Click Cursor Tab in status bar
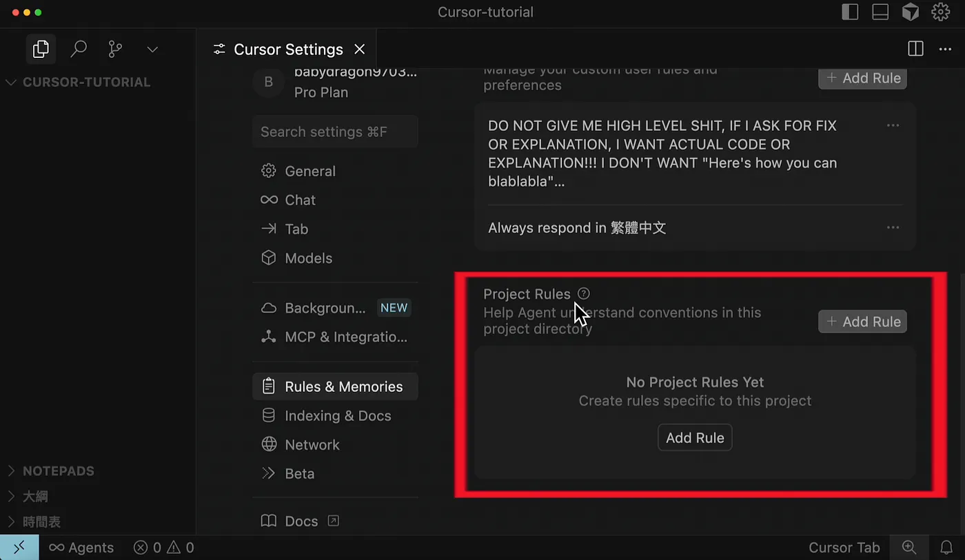965x560 pixels. 844,548
